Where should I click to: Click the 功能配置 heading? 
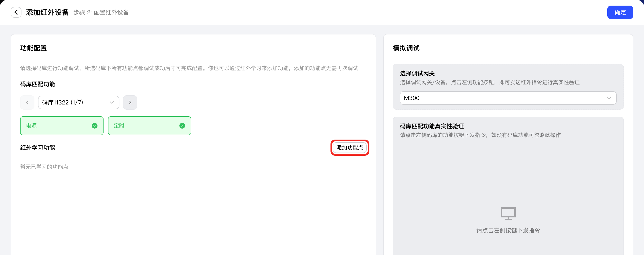tap(34, 48)
